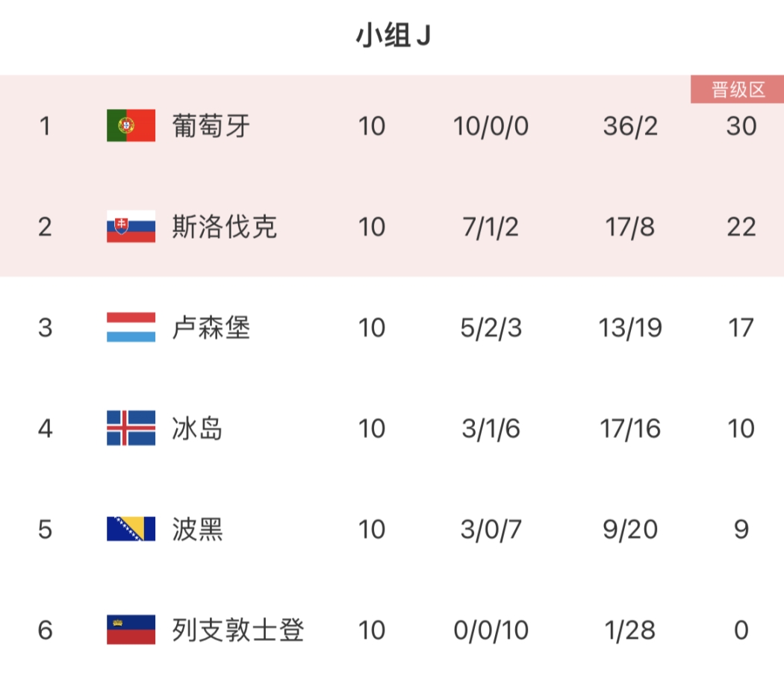Open the 波黑 team entry
Image resolution: width=784 pixels, height=688 pixels.
pyautogui.click(x=197, y=529)
